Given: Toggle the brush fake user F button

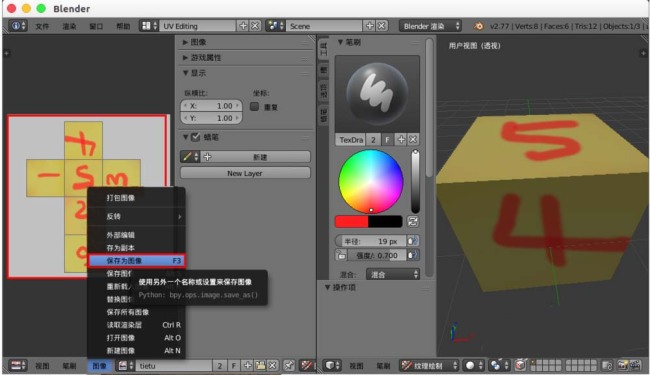Looking at the screenshot, I should (x=388, y=140).
